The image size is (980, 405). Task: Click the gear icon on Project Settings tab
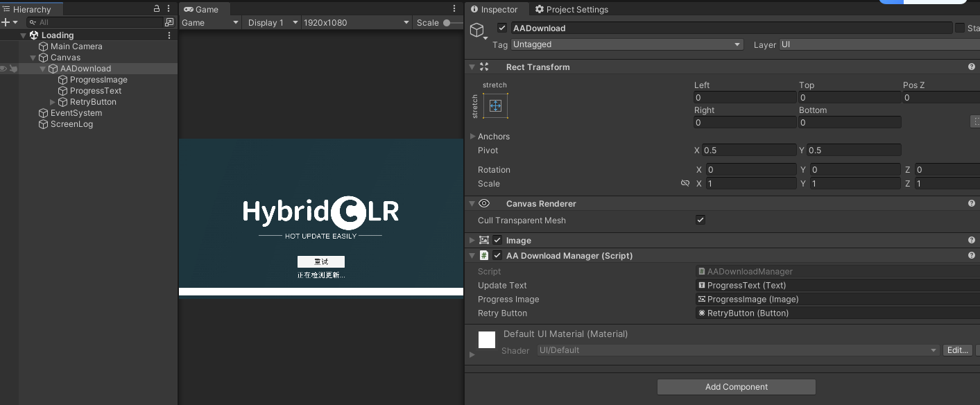[x=540, y=10]
